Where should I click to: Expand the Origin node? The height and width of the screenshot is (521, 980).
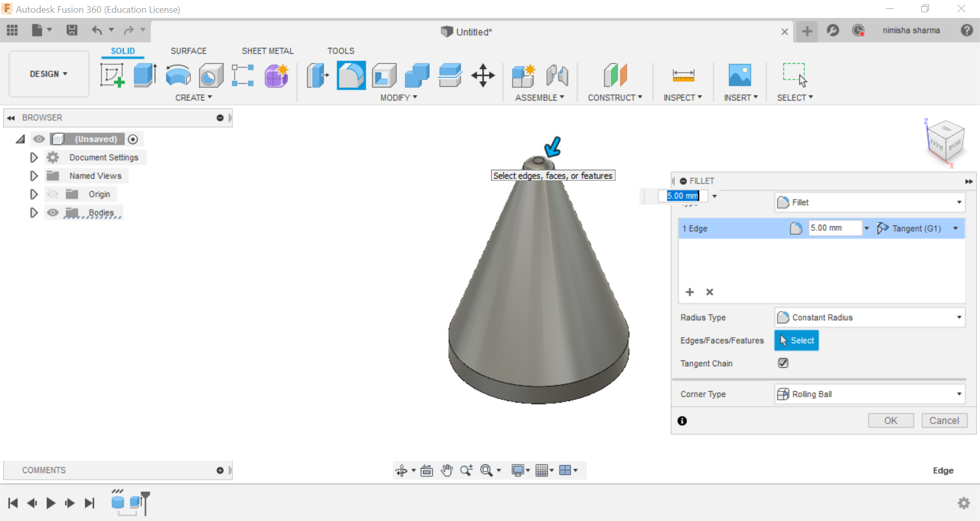(x=34, y=194)
